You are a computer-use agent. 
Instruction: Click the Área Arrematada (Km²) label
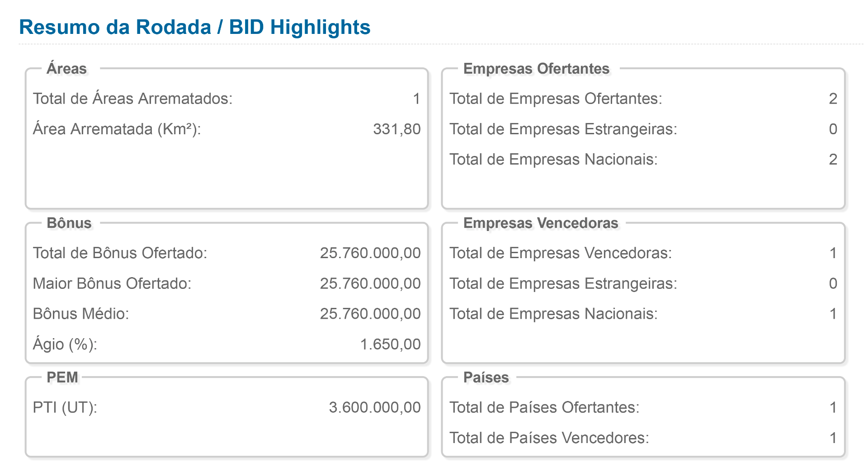point(117,129)
